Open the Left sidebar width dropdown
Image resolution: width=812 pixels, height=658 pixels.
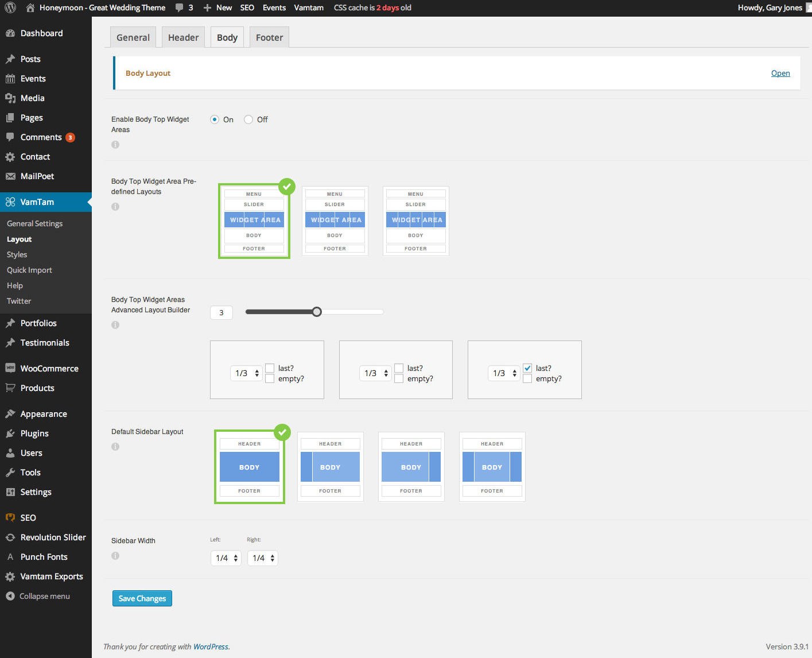pyautogui.click(x=226, y=558)
